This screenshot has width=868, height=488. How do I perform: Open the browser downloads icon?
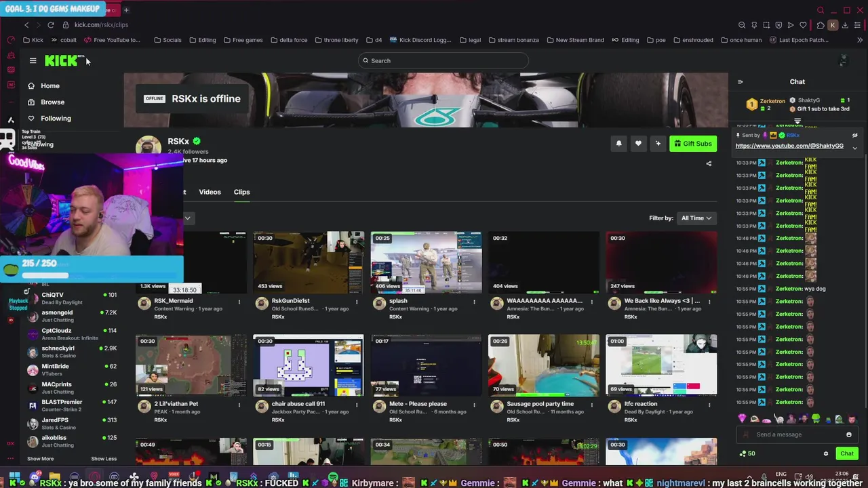(x=845, y=25)
